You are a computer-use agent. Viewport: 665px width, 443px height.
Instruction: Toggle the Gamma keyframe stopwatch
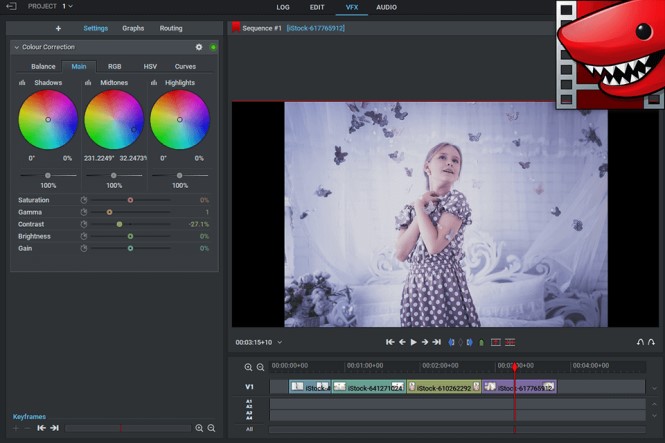(x=84, y=212)
